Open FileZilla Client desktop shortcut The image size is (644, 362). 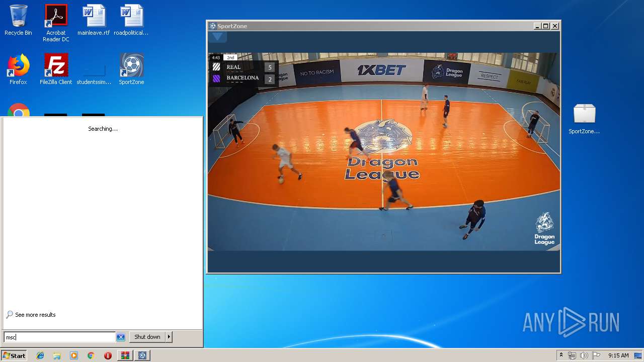[56, 69]
